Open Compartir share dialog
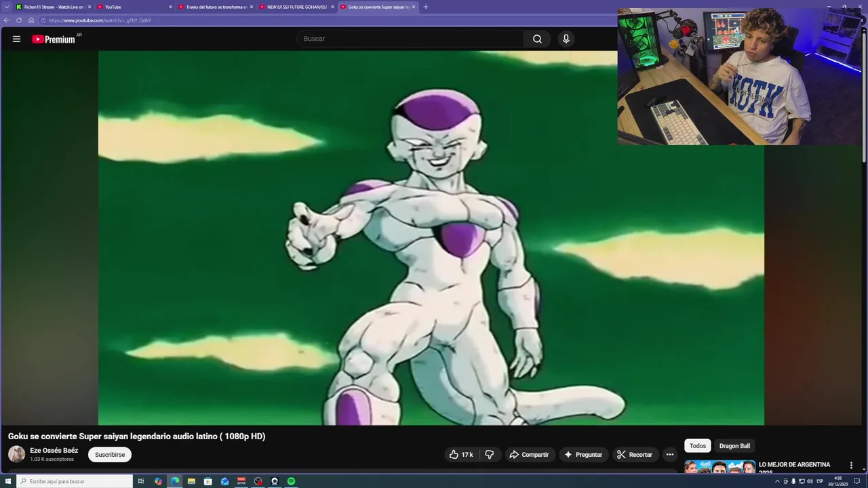The width and height of the screenshot is (868, 488). pos(529,455)
